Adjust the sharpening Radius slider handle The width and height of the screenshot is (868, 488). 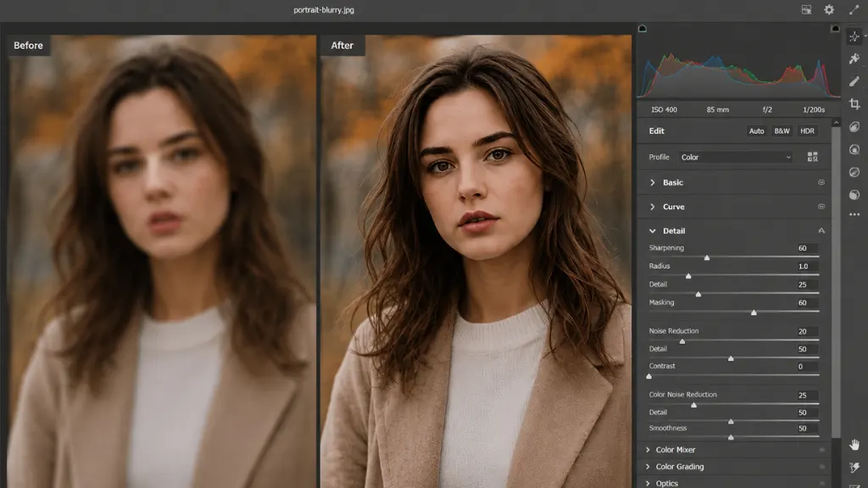[688, 275]
